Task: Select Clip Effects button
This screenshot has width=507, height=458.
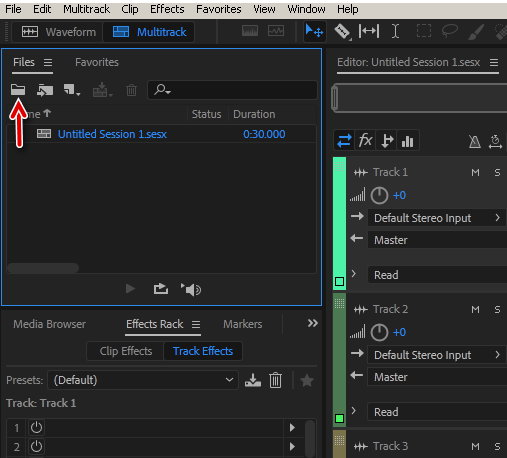Action: tap(126, 351)
